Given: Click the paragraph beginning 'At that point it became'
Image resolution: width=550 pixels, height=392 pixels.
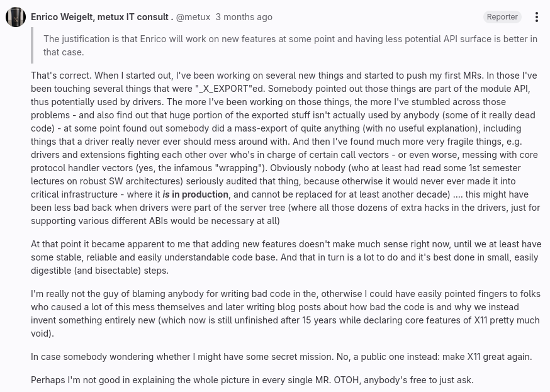Looking at the screenshot, I should 286,257.
